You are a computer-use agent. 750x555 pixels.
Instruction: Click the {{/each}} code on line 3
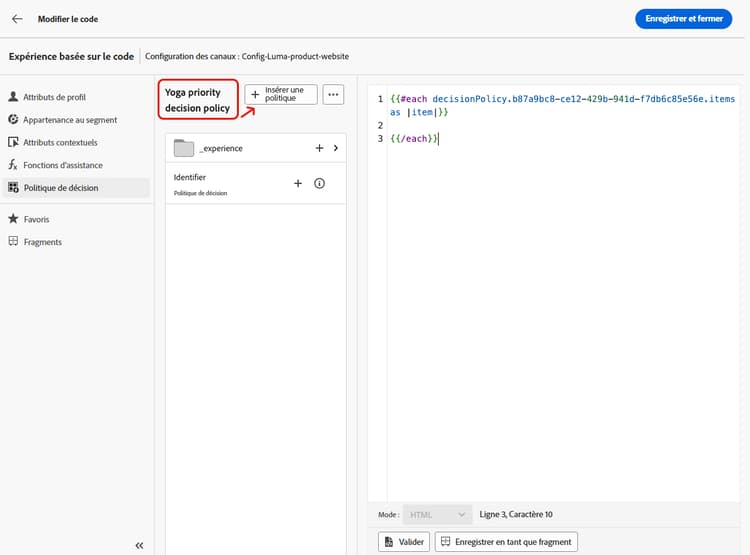coord(414,139)
